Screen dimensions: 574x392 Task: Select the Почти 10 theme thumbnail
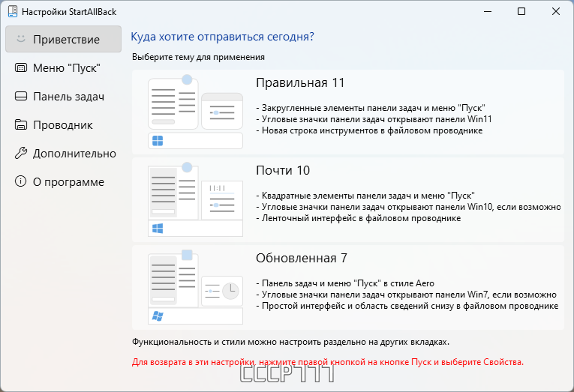195,199
